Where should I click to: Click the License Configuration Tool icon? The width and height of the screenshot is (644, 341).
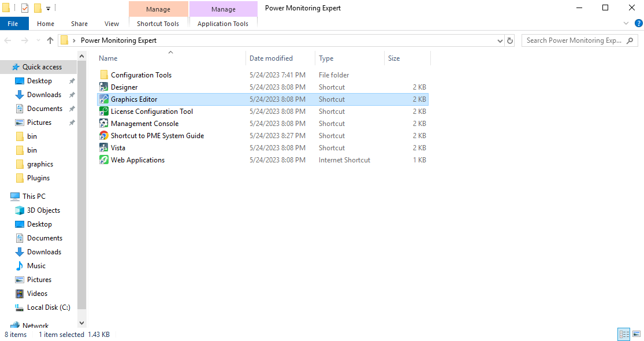tap(104, 112)
